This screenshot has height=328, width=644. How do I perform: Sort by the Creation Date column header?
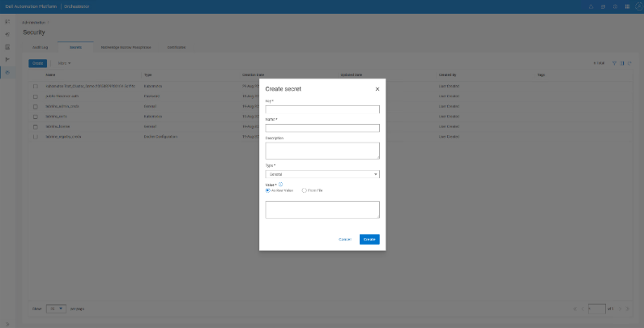pos(253,75)
